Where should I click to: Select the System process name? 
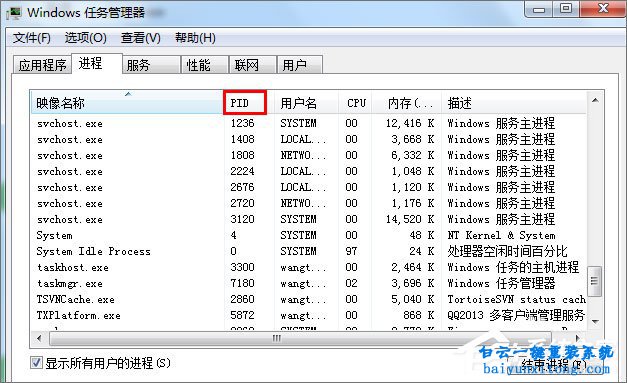[54, 235]
